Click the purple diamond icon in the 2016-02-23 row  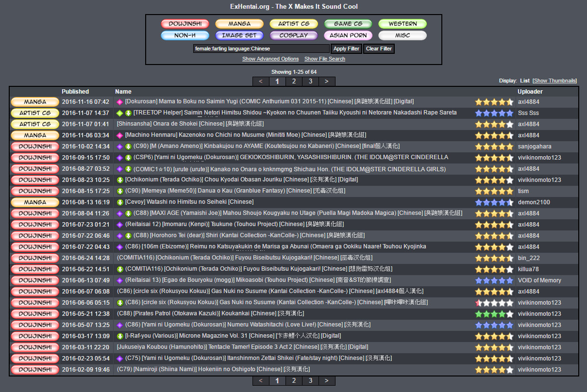pos(119,359)
